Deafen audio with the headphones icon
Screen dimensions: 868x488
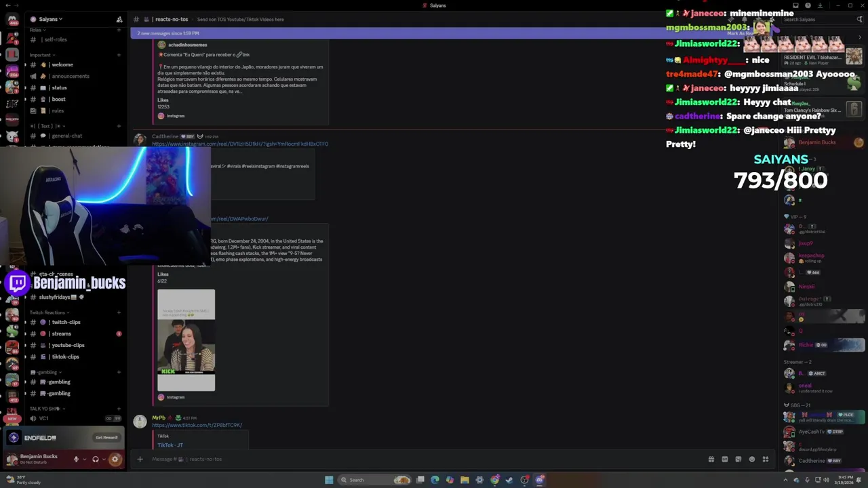tap(95, 460)
